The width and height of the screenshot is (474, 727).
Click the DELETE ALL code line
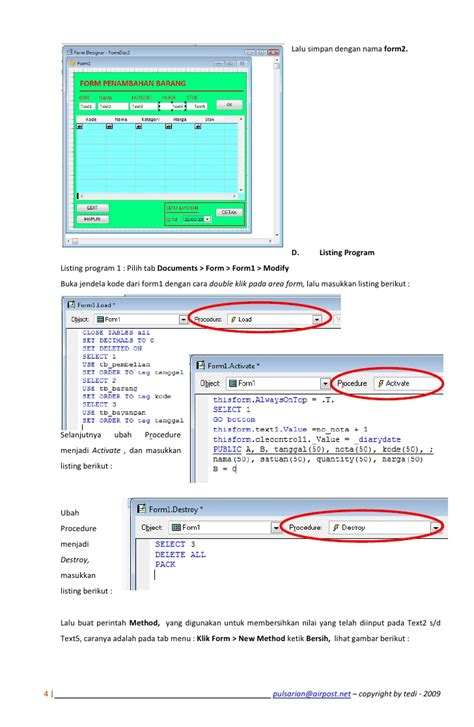180,555
